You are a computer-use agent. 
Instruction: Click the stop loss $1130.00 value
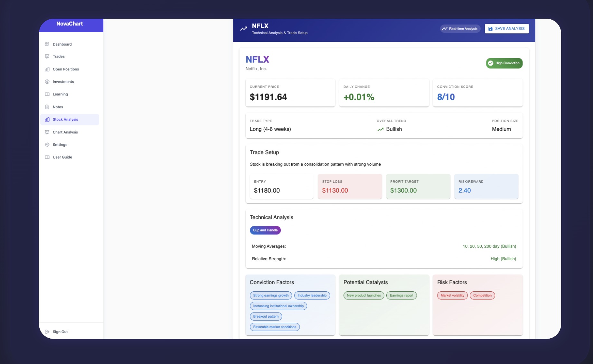[x=335, y=191]
